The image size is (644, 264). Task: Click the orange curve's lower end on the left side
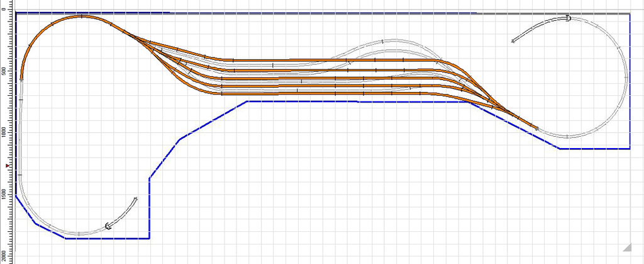[21, 79]
